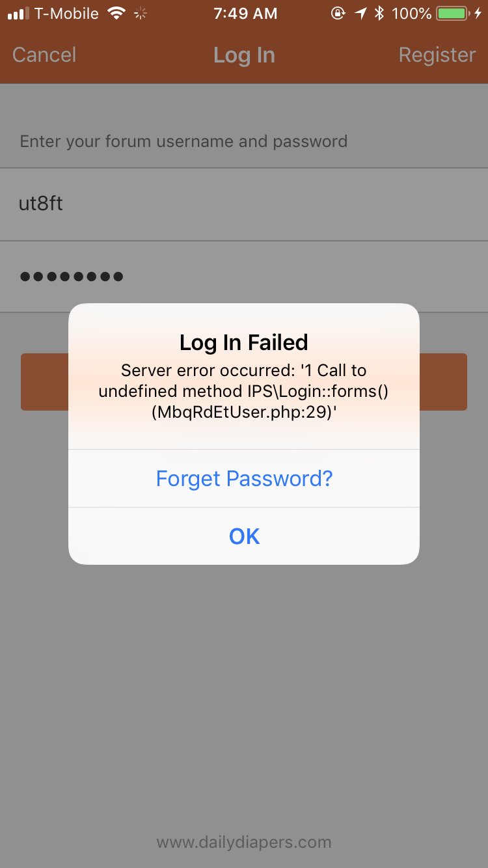Tap the orange login button behind alert
Image resolution: width=488 pixels, height=868 pixels.
click(x=244, y=382)
